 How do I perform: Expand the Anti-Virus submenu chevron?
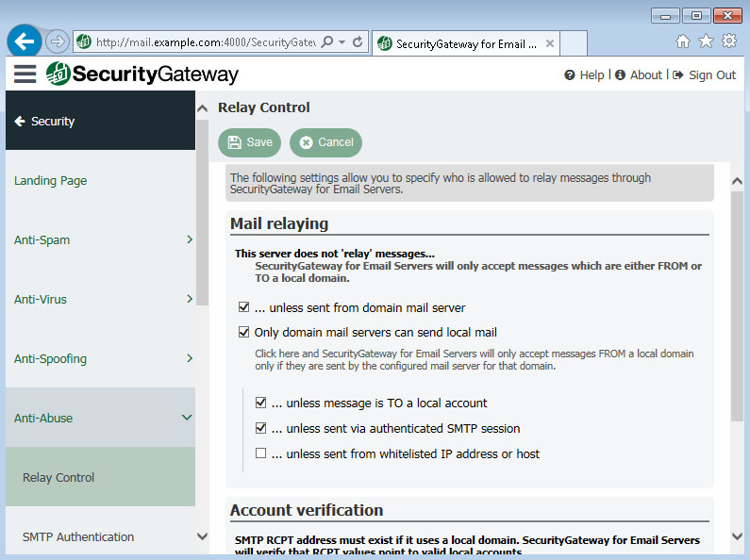tap(190, 299)
